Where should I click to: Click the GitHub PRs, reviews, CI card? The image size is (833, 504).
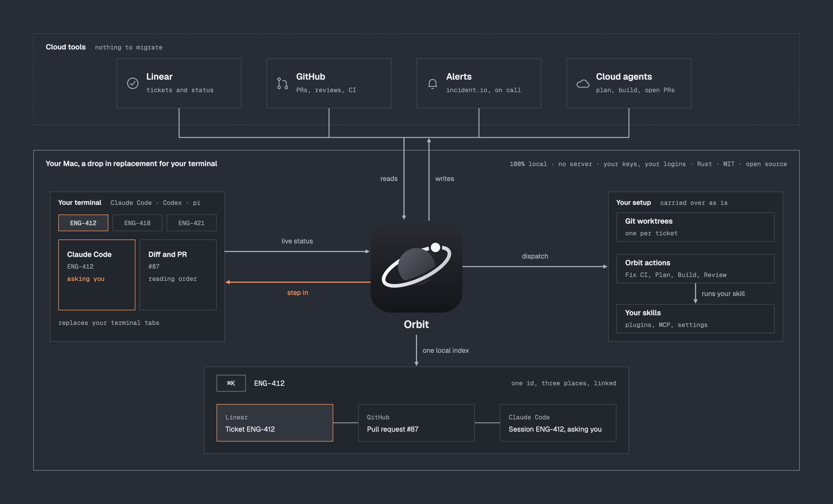329,83
